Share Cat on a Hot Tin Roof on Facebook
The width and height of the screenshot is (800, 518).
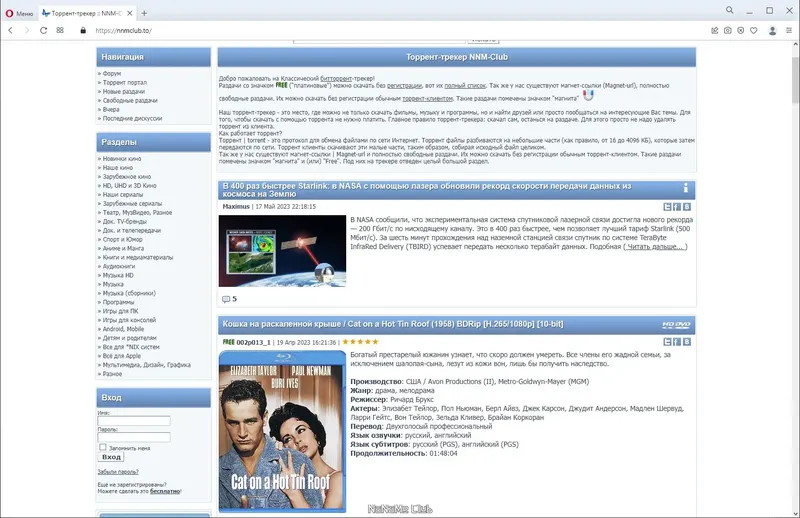point(677,342)
